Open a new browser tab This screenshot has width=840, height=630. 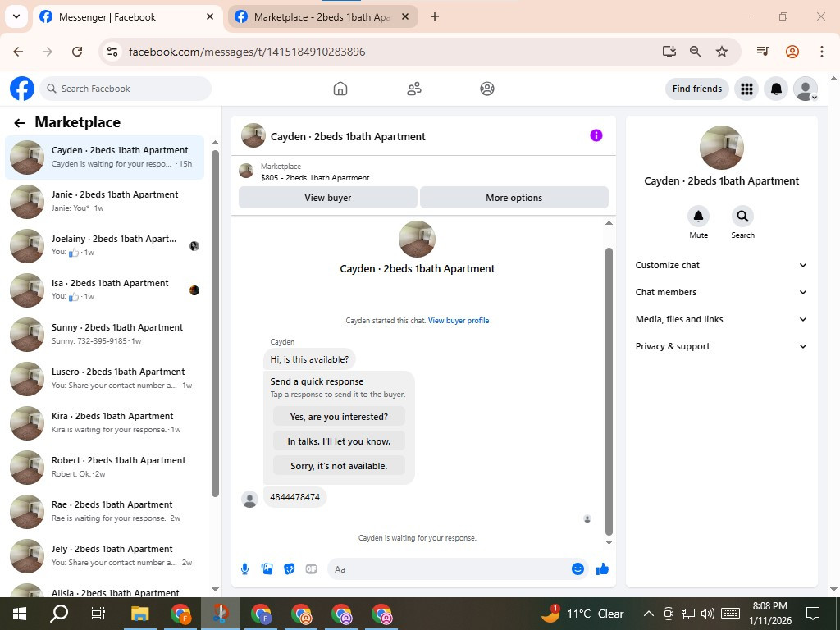(x=435, y=16)
